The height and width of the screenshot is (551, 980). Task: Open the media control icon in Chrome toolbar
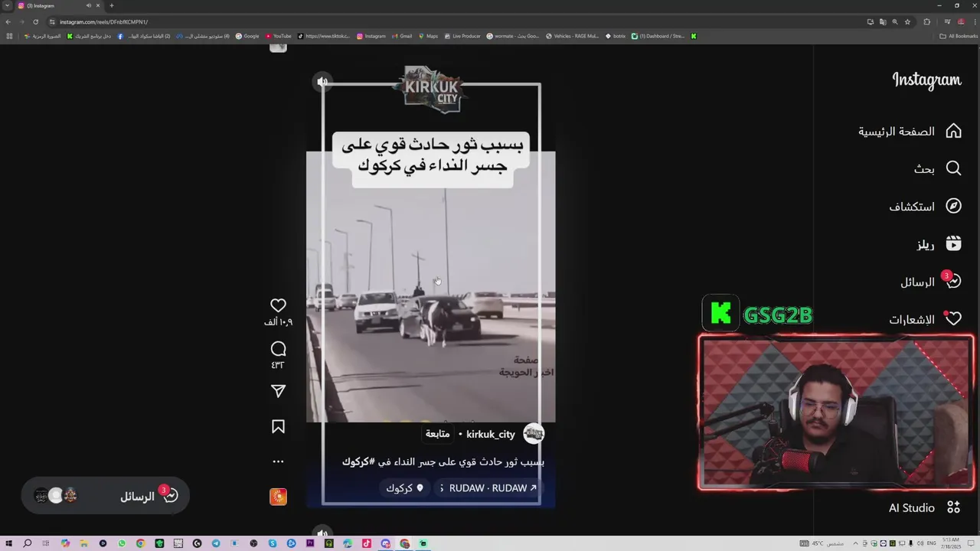coord(947,21)
